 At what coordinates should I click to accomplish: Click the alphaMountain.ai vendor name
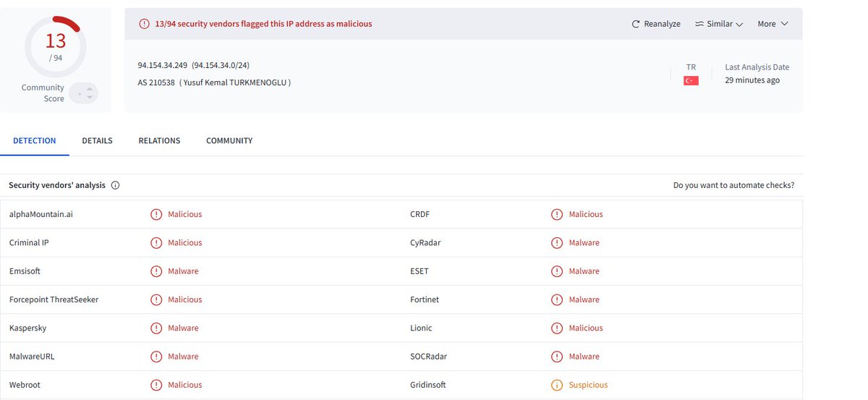pos(40,214)
